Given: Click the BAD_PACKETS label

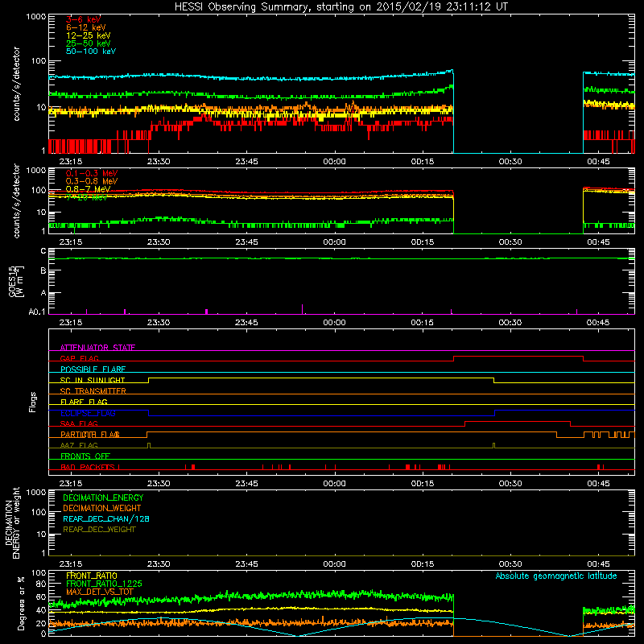Looking at the screenshot, I should pyautogui.click(x=88, y=467).
